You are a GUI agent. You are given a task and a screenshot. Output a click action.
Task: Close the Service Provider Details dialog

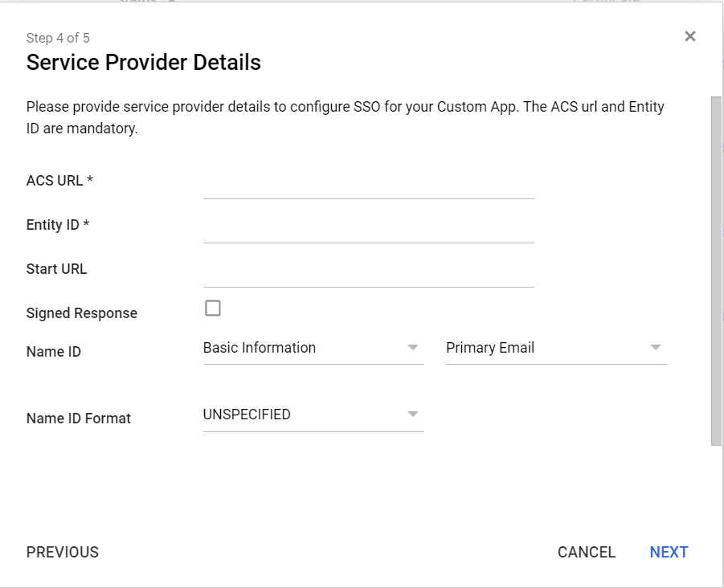(689, 37)
